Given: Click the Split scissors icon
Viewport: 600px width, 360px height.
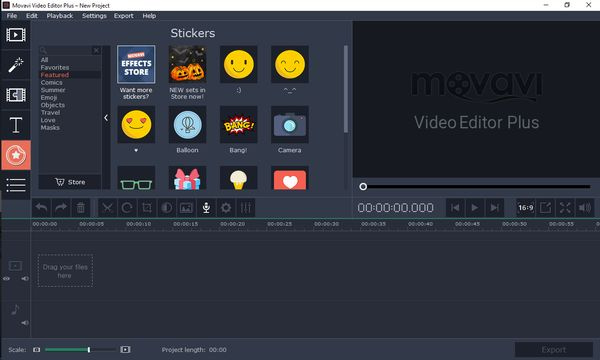Looking at the screenshot, I should coord(108,208).
